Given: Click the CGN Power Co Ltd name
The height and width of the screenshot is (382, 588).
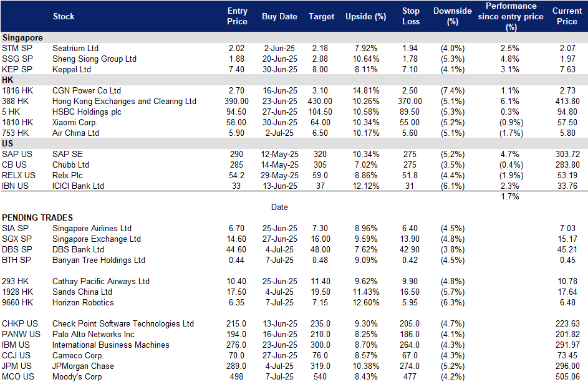Looking at the screenshot, I should coord(87,91).
